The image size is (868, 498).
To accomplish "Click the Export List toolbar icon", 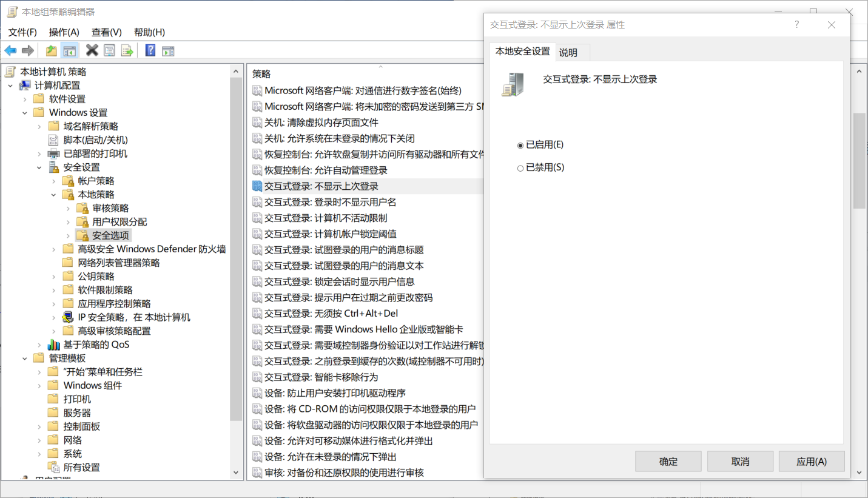I will tap(127, 50).
